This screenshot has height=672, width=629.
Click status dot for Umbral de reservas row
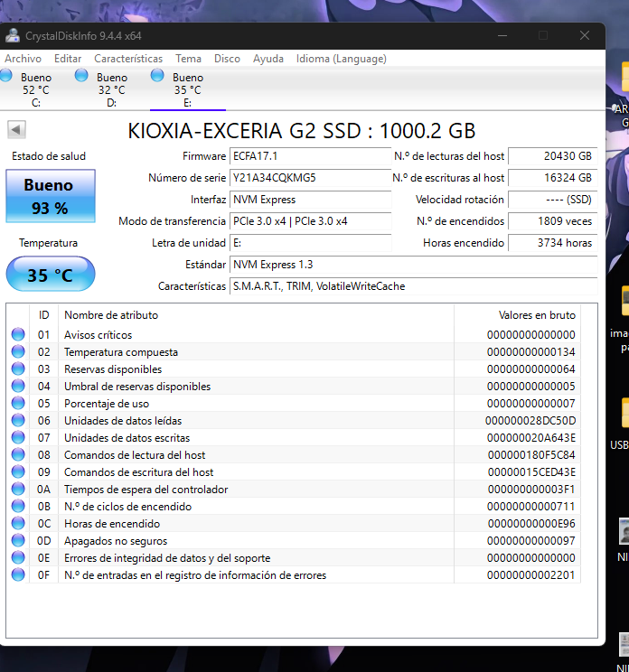pyautogui.click(x=18, y=386)
